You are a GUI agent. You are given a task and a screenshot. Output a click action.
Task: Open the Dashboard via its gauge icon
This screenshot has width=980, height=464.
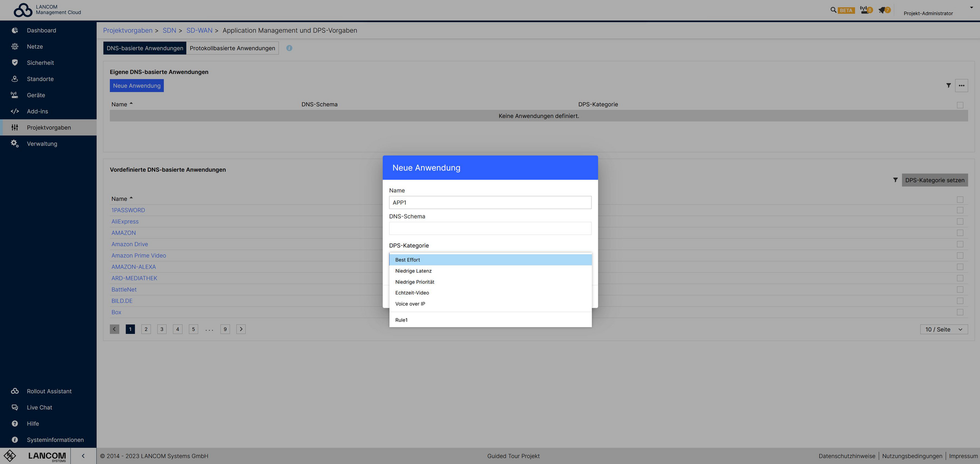[x=15, y=30]
